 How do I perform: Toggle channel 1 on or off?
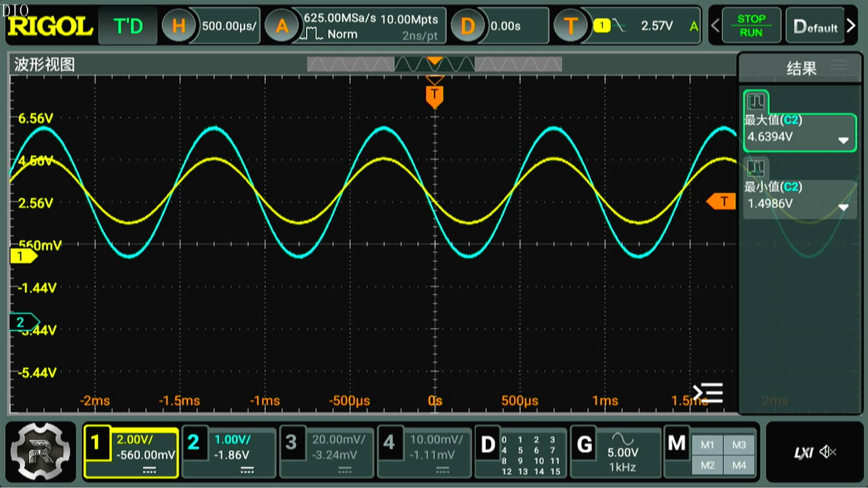pyautogui.click(x=96, y=443)
